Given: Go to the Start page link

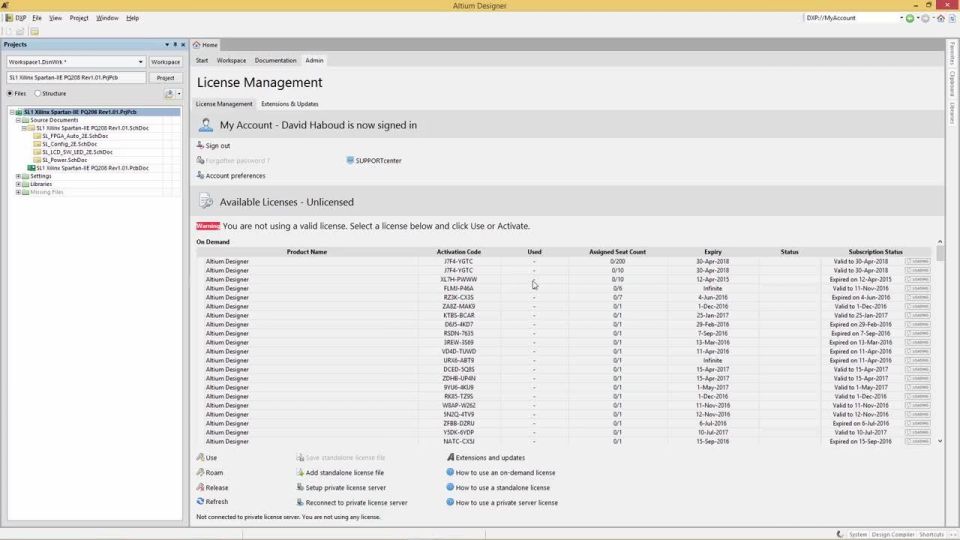Looking at the screenshot, I should point(201,61).
